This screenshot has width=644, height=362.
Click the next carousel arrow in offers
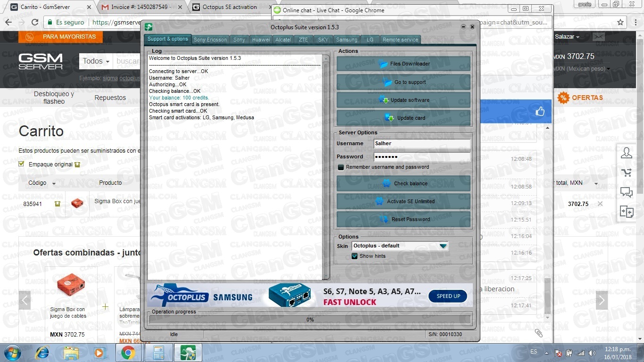click(602, 300)
